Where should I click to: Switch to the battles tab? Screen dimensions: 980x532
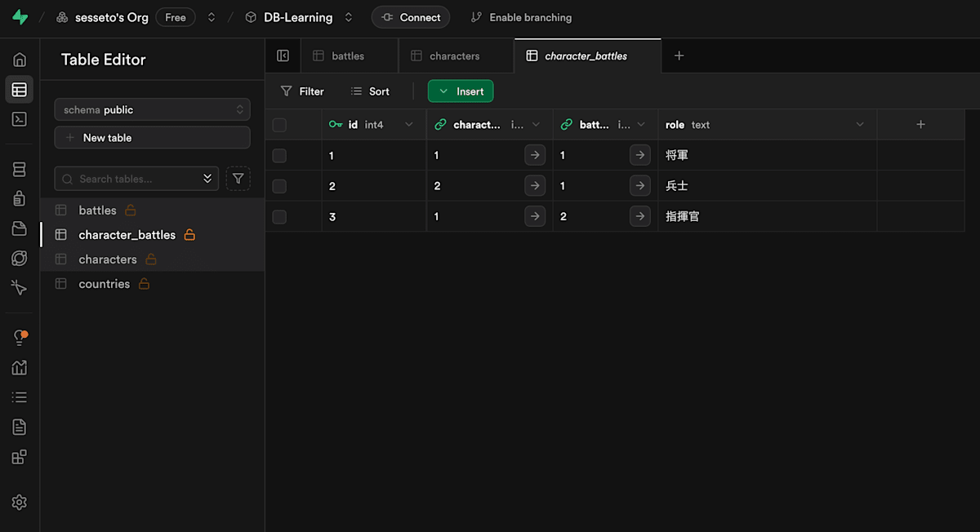(x=350, y=56)
